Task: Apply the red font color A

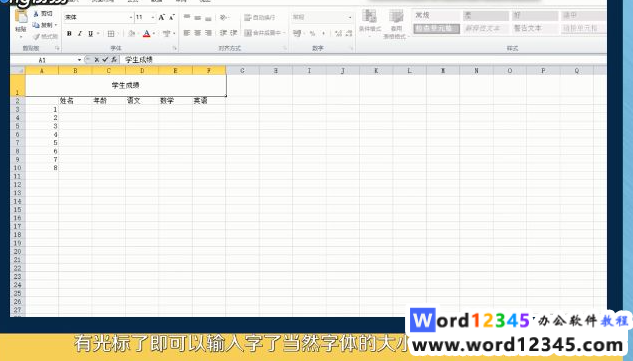Action: (147, 34)
